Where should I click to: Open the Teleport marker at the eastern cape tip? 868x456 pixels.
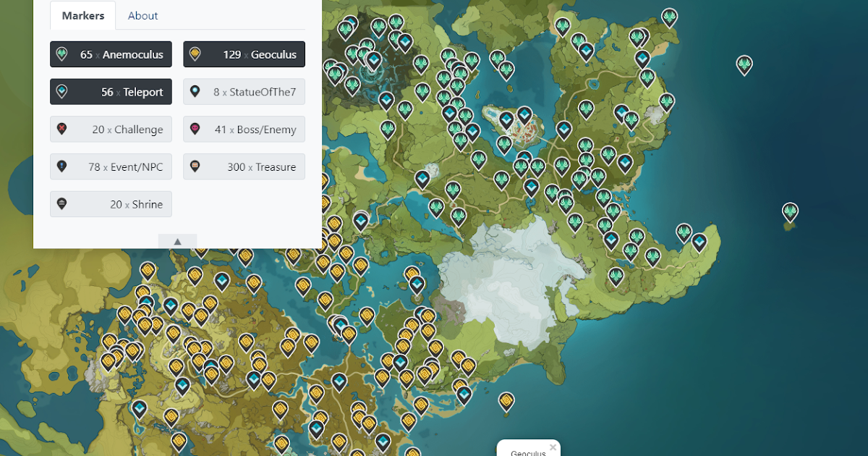(x=699, y=242)
